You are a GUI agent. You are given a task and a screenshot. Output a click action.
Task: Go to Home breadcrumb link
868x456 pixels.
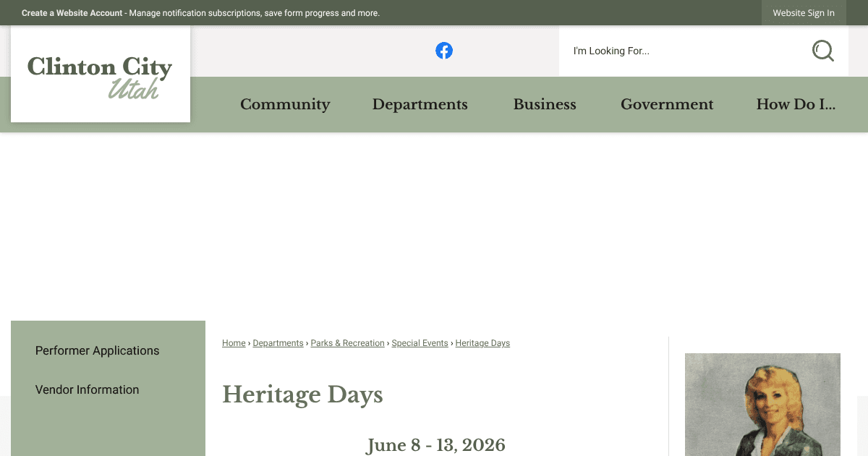234,343
